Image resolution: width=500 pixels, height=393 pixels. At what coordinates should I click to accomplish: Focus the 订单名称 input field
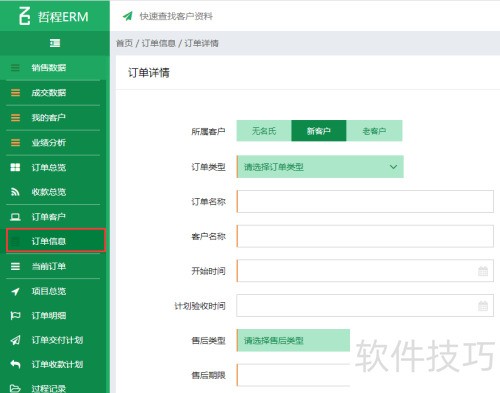click(x=365, y=201)
